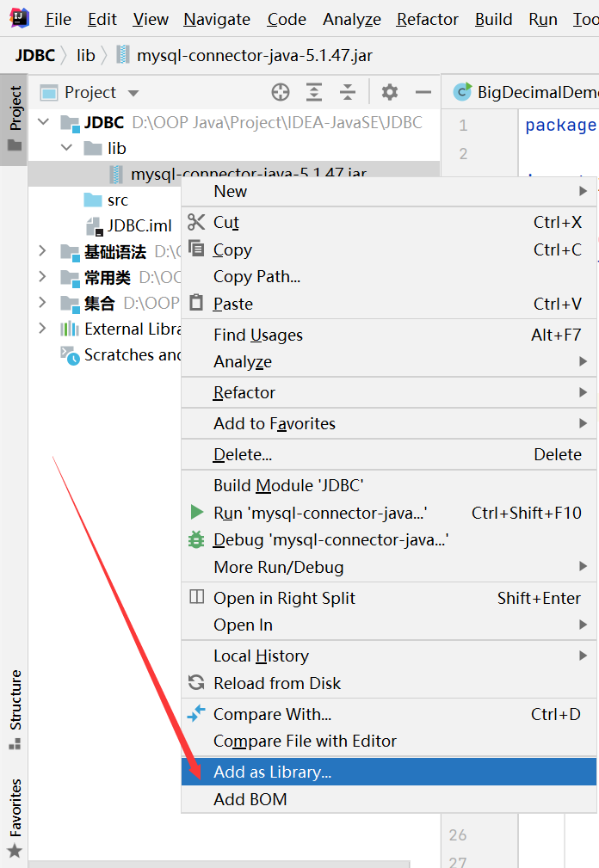Click the Copy icon in context menu
The width and height of the screenshot is (599, 868).
(196, 249)
